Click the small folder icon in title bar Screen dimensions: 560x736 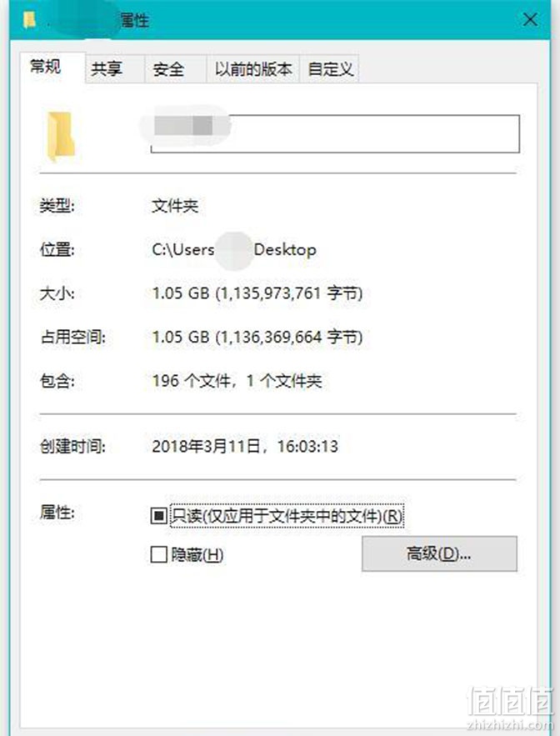coord(30,20)
